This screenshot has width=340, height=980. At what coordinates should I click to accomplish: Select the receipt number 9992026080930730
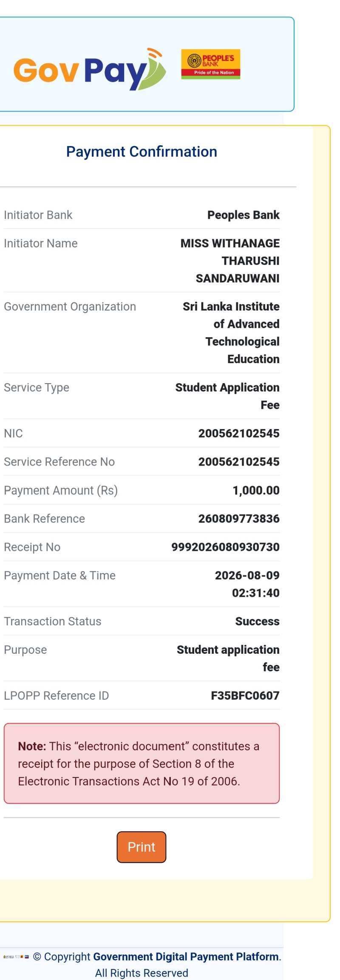click(x=225, y=547)
